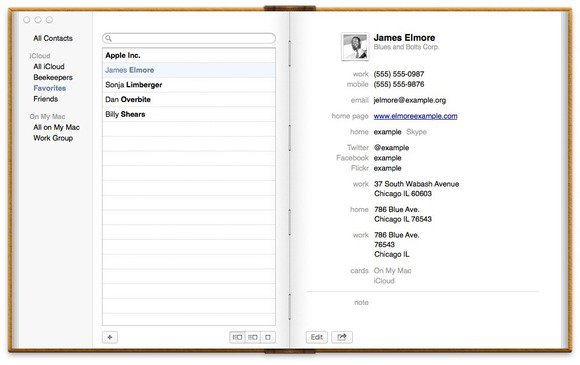
Task: Click the Twitter handle @example
Action: [391, 148]
